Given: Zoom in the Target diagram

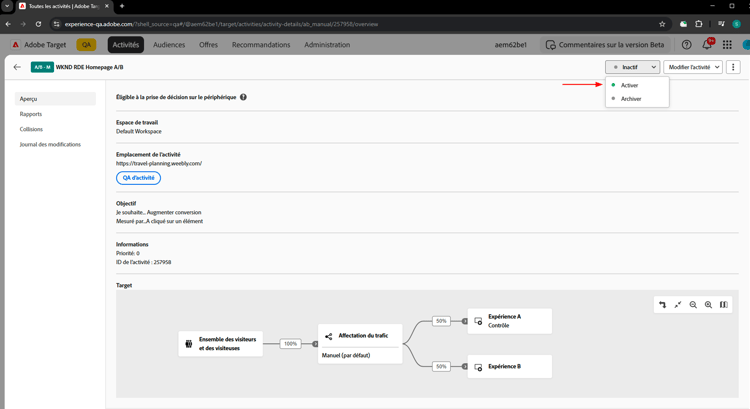Looking at the screenshot, I should pyautogui.click(x=708, y=305).
